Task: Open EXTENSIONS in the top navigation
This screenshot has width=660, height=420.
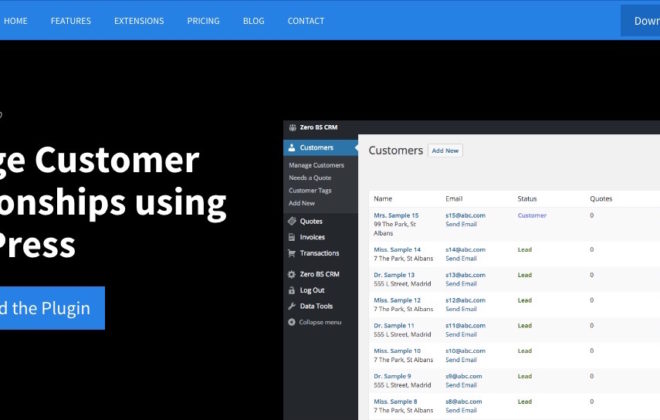Action: pos(139,21)
